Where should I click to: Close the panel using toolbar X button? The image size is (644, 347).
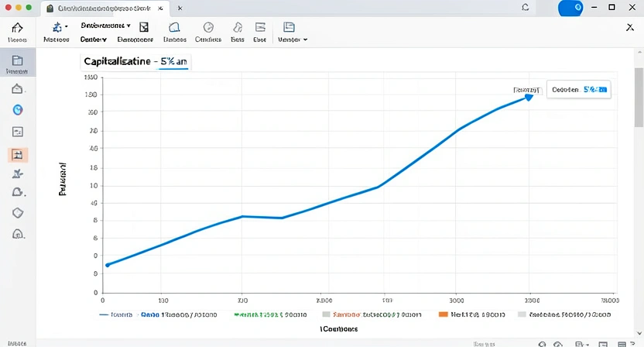pos(629,27)
